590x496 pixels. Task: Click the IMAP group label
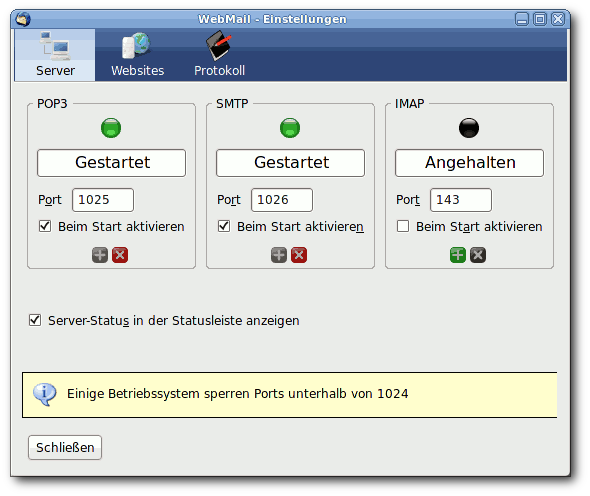409,103
